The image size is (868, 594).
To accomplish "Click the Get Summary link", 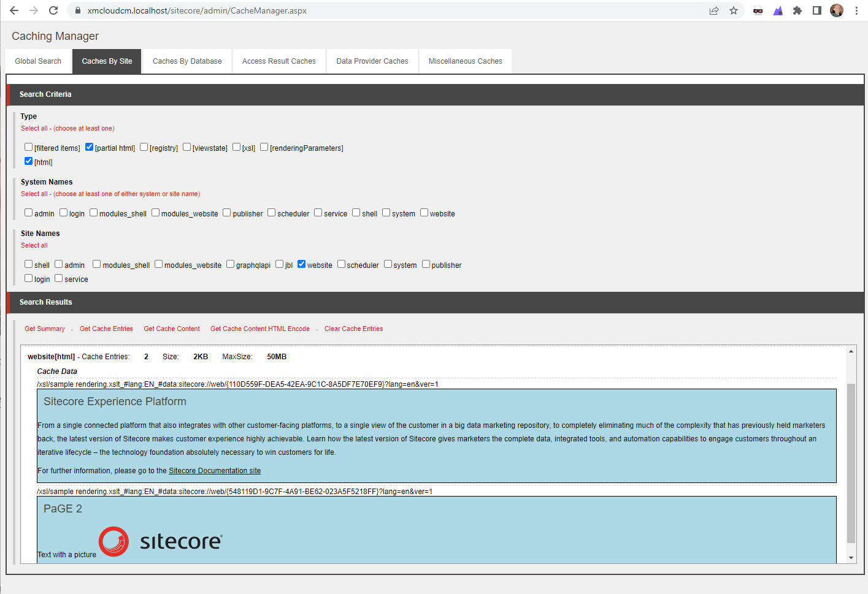I will tap(45, 329).
